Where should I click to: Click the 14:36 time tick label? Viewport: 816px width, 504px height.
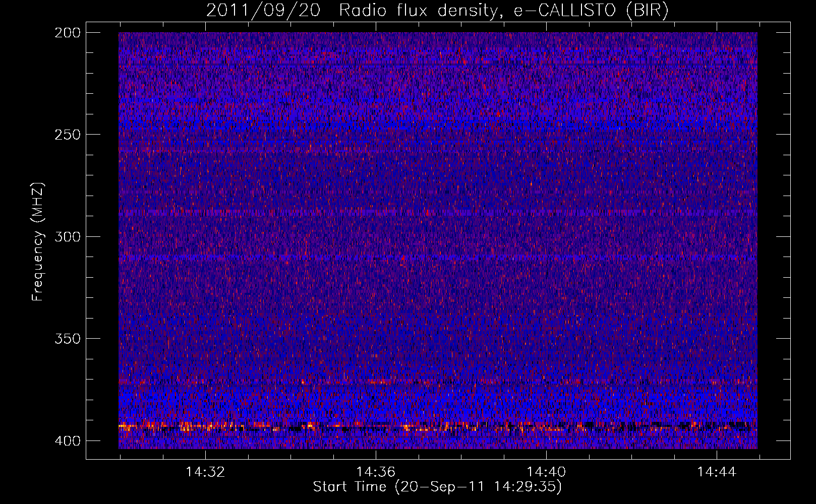(x=376, y=472)
